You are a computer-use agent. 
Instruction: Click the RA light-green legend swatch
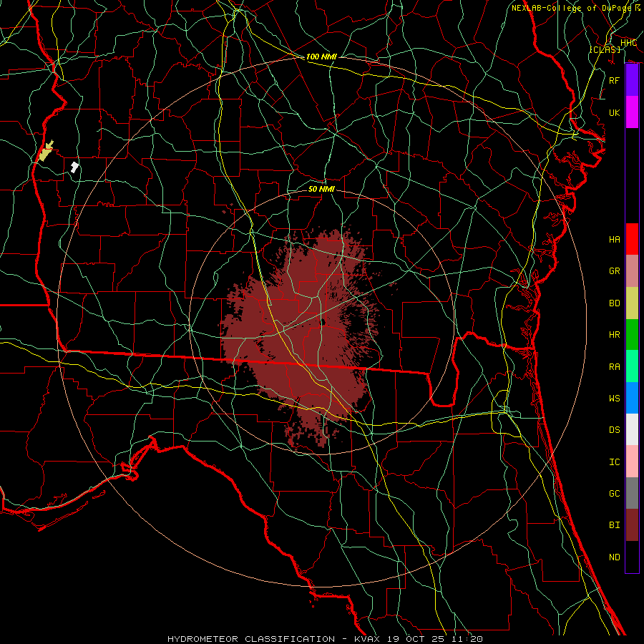[632, 366]
